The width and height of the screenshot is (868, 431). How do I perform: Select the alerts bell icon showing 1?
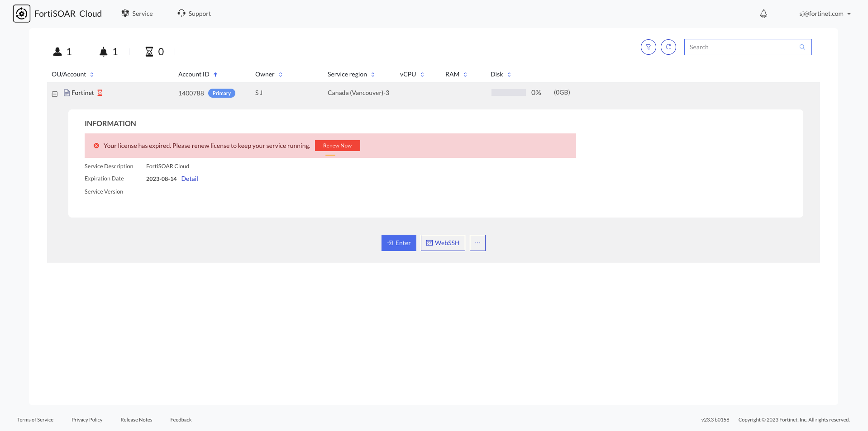[104, 51]
